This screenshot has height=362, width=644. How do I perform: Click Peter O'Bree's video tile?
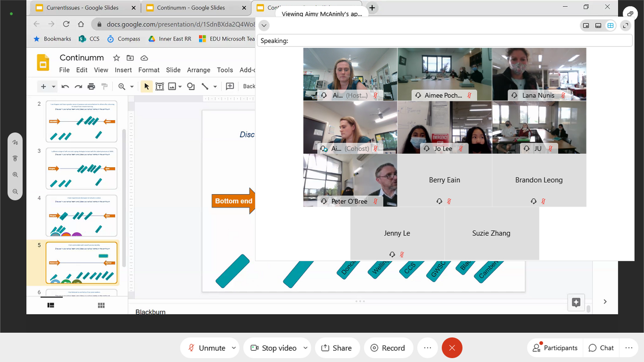pos(350,180)
